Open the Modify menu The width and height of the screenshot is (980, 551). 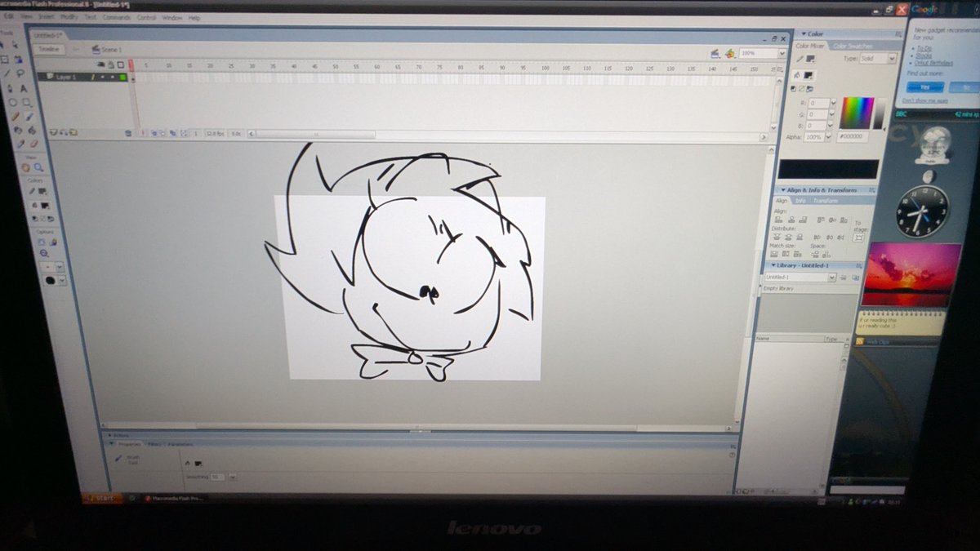click(69, 16)
